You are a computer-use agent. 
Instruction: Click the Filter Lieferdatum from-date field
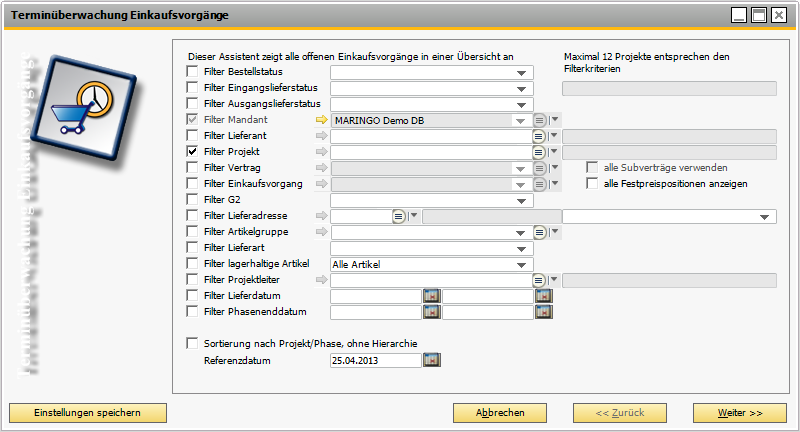click(376, 296)
